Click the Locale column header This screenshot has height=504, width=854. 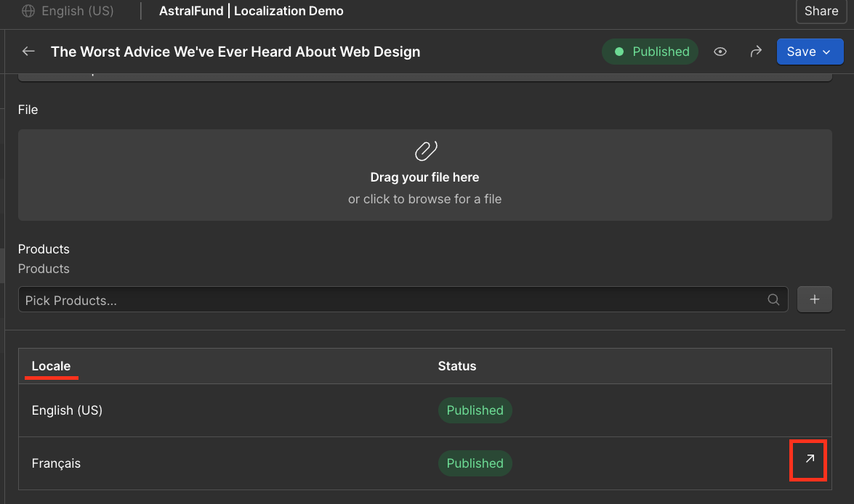(x=51, y=366)
